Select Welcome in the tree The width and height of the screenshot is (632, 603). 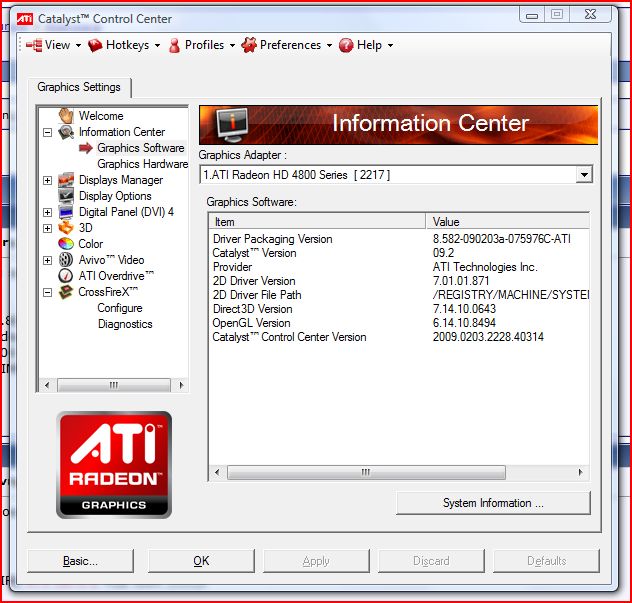[101, 116]
